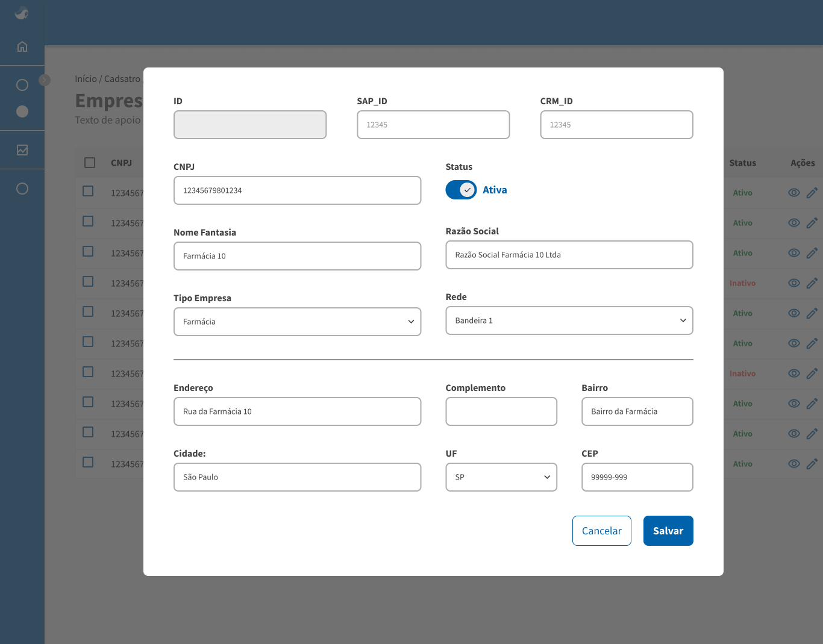The width and height of the screenshot is (823, 644).
Task: Click the outline circle icon below the home icon
Action: [x=22, y=85]
